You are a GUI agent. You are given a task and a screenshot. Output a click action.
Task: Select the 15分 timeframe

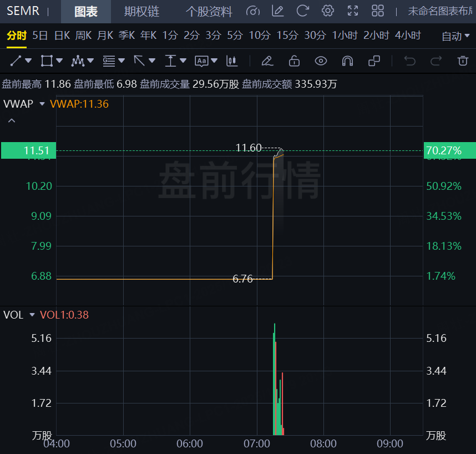coord(287,36)
